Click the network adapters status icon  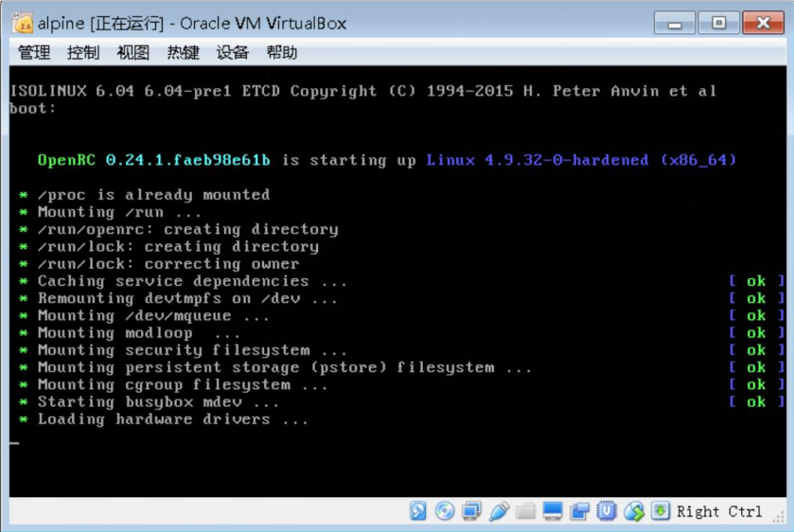471,511
